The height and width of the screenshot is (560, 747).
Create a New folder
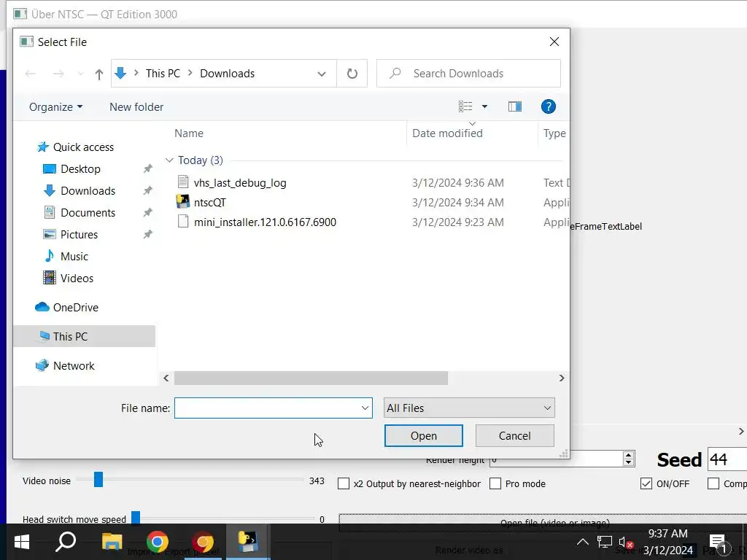pyautogui.click(x=136, y=107)
